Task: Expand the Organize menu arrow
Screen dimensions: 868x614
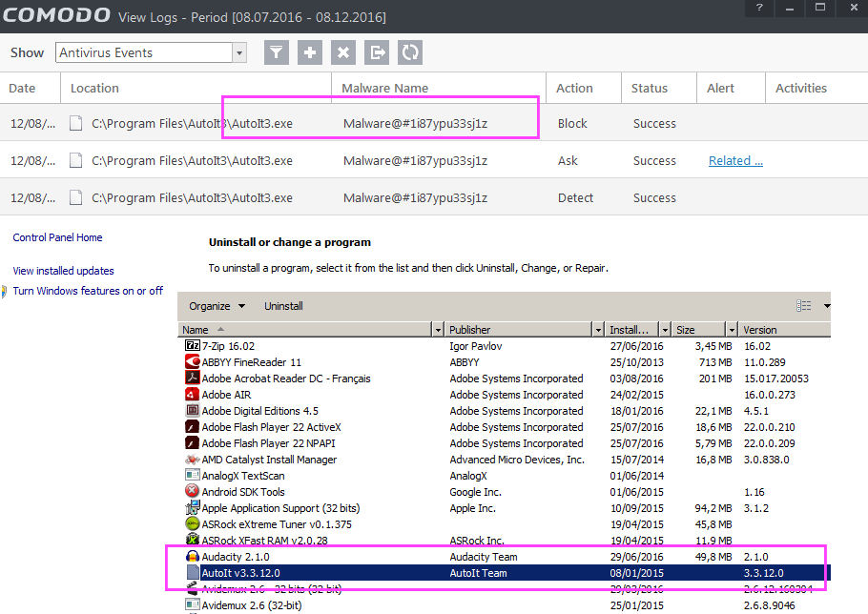Action: coord(241,306)
